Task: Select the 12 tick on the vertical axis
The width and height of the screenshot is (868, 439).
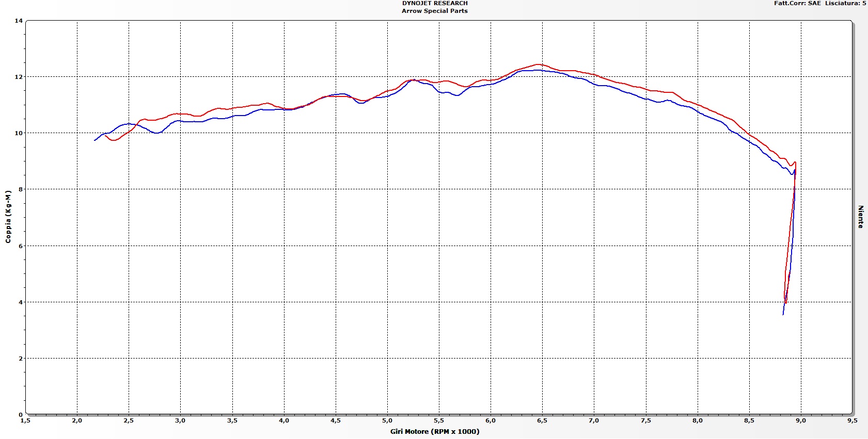Action: (19, 77)
